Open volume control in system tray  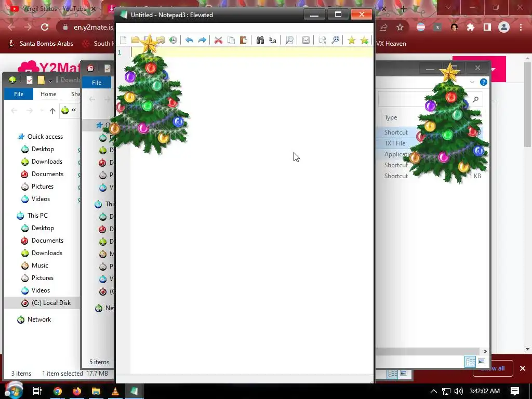[x=458, y=391]
